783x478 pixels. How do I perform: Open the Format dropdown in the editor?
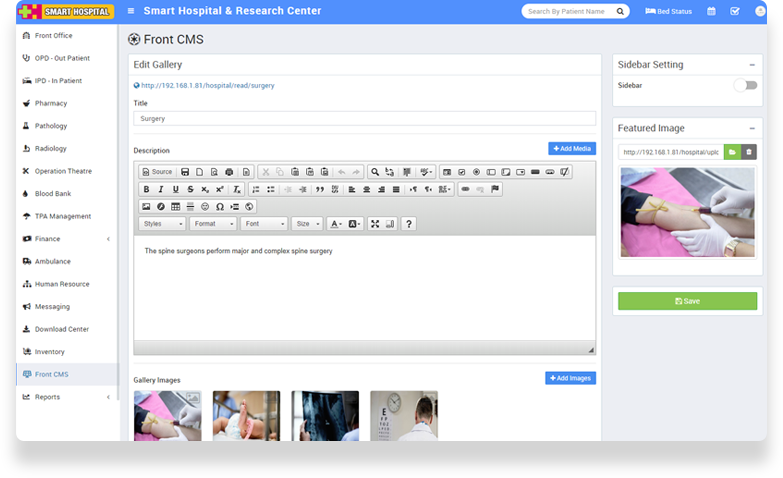213,224
